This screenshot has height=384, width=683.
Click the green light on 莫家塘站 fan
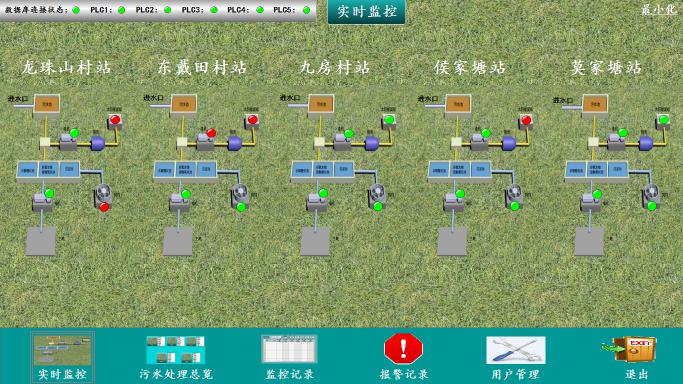[x=652, y=206]
